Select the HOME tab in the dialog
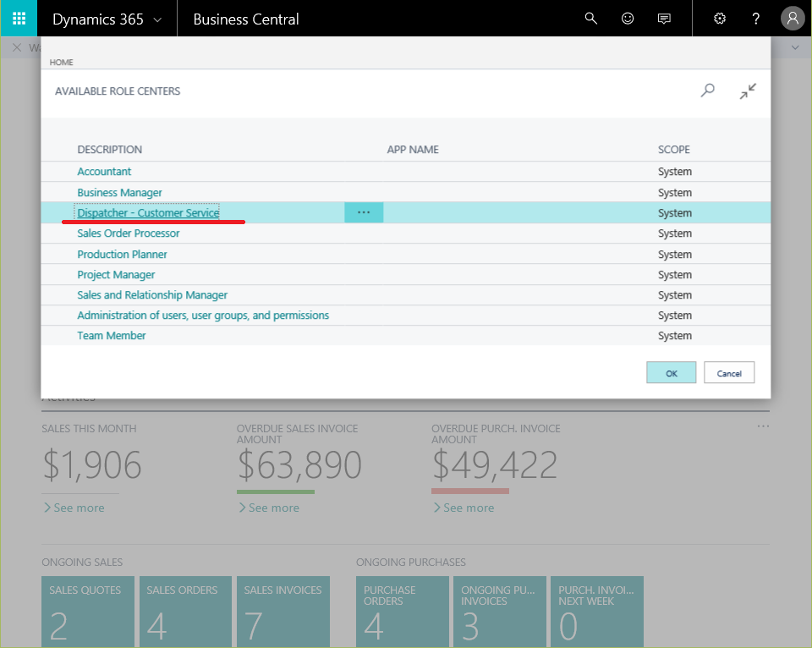812x648 pixels. point(61,62)
